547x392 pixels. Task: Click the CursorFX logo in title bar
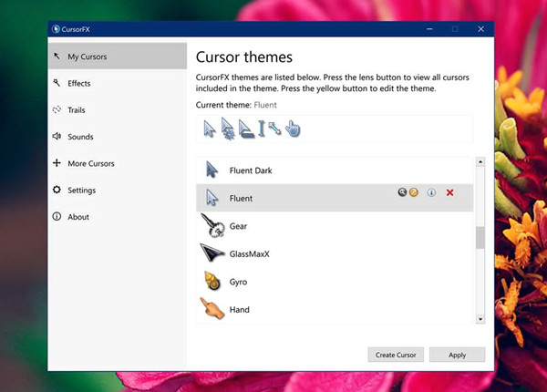coord(56,29)
